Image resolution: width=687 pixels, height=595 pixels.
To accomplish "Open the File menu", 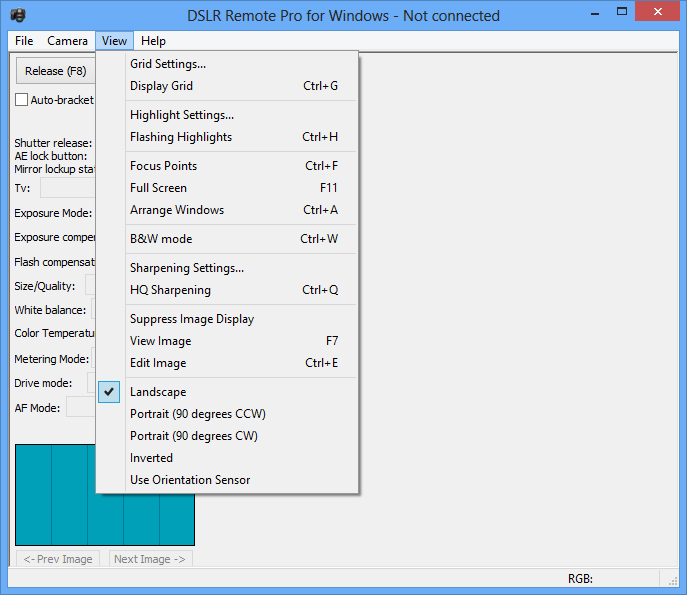I will (x=24, y=41).
